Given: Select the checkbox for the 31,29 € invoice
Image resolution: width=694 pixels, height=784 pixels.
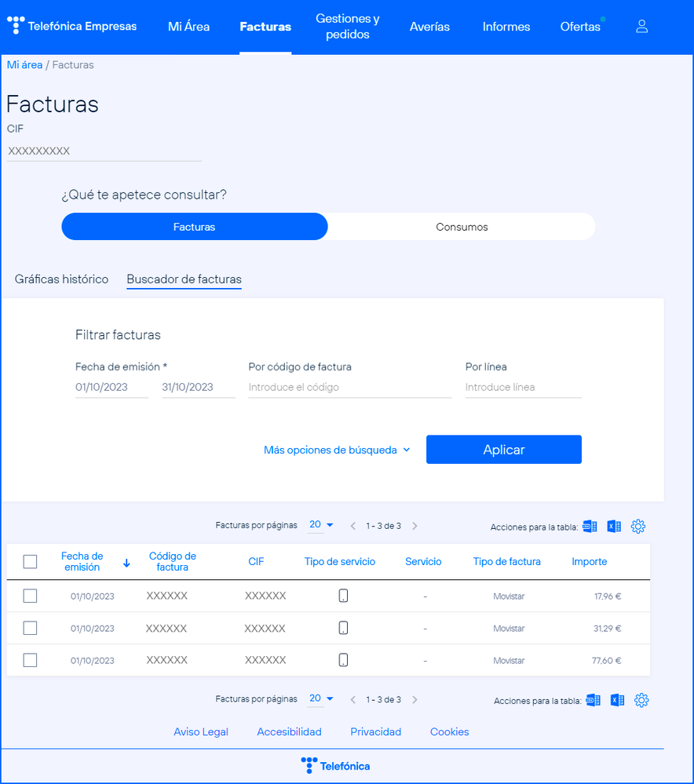Looking at the screenshot, I should pos(30,628).
